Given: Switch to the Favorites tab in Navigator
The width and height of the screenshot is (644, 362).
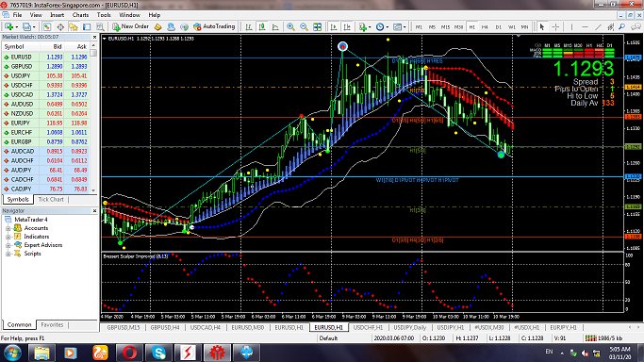Looking at the screenshot, I should pyautogui.click(x=52, y=324).
